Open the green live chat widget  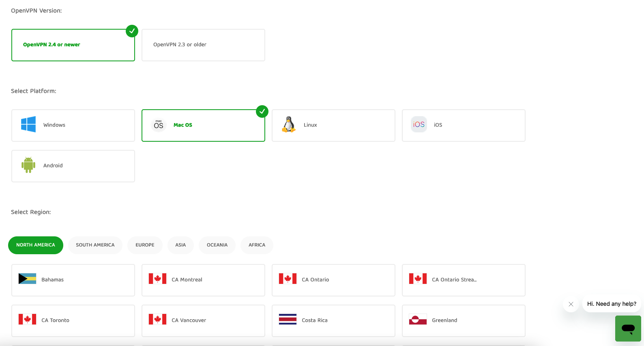(x=628, y=328)
